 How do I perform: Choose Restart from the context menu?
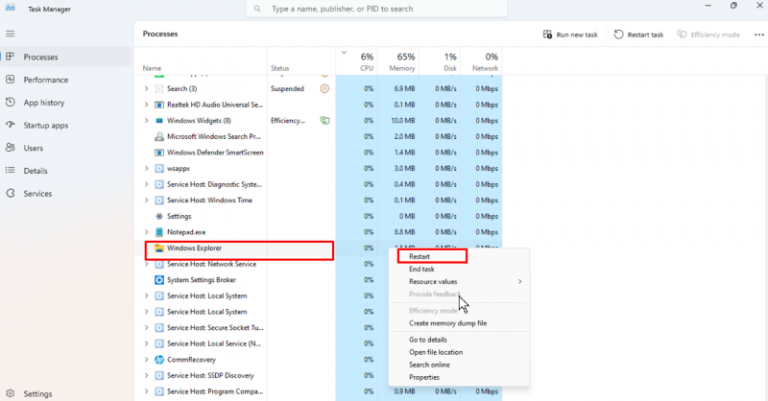[420, 257]
